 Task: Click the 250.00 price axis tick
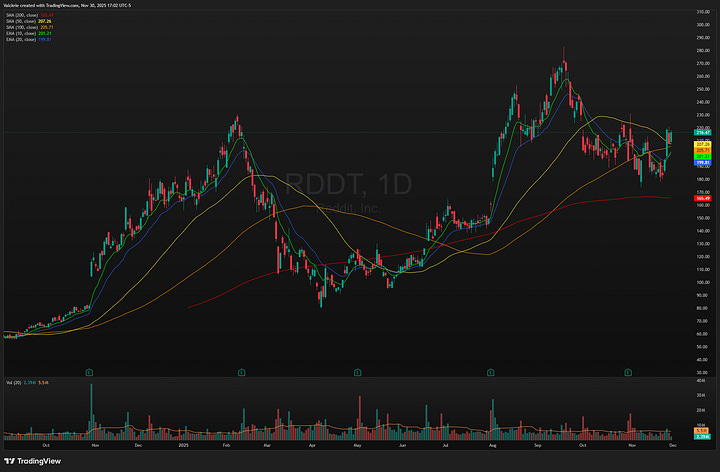coord(703,89)
